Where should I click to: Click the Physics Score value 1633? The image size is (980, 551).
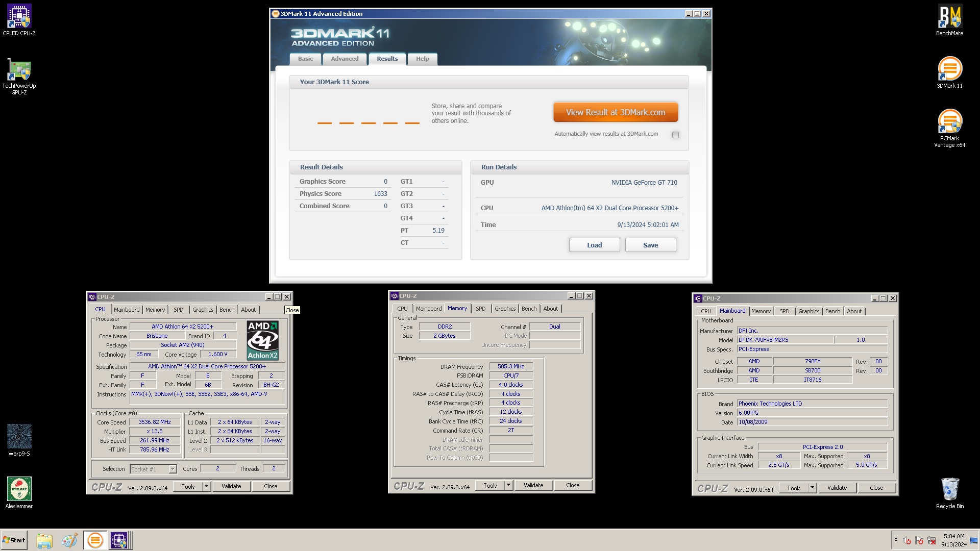click(x=380, y=194)
